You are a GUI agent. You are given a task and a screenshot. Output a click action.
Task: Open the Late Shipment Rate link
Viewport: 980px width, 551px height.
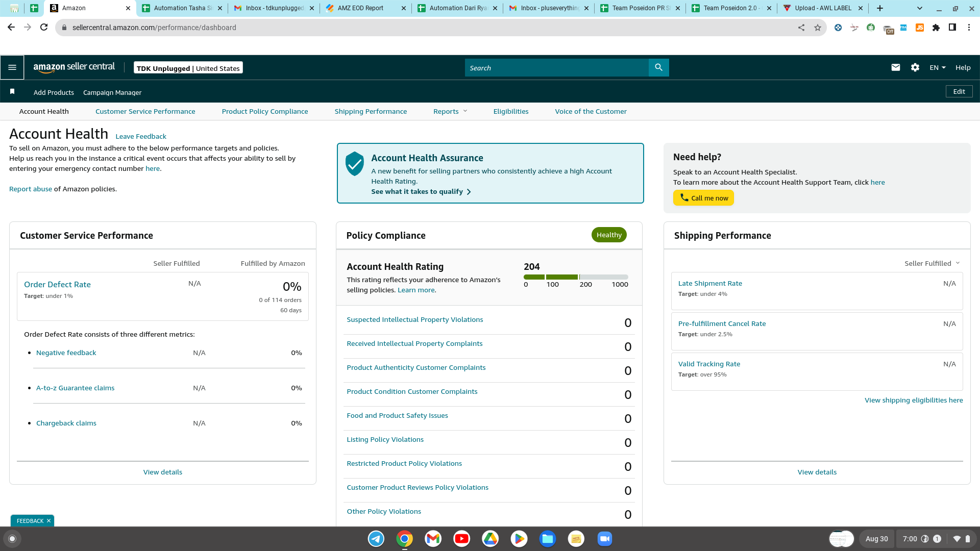pos(710,283)
